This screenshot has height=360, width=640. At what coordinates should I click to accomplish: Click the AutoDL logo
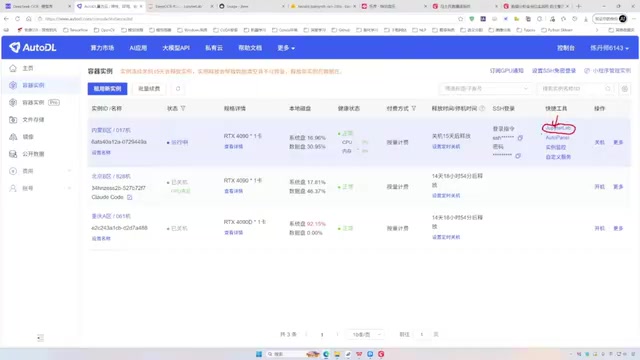(33, 47)
